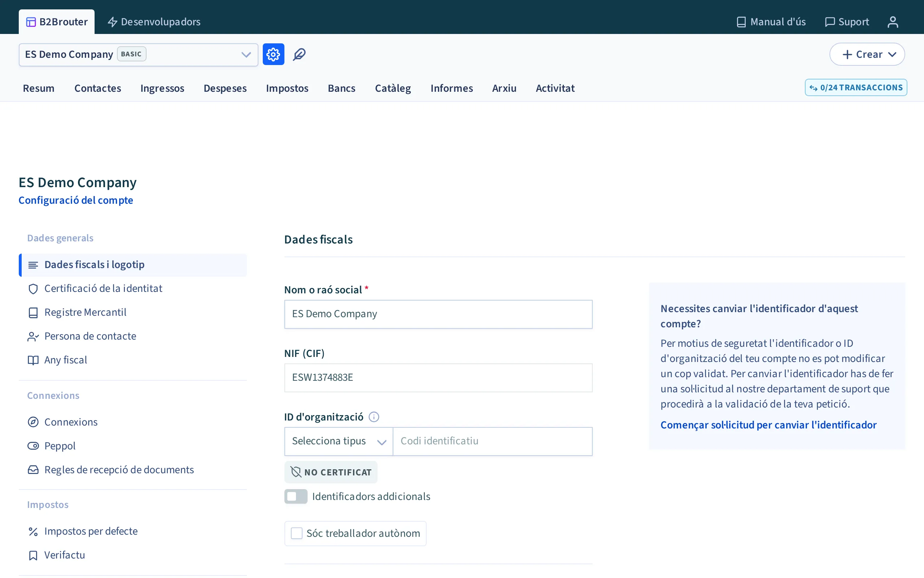This screenshot has width=924, height=578.
Task: Click the Codi identificatiu field
Action: (x=493, y=441)
